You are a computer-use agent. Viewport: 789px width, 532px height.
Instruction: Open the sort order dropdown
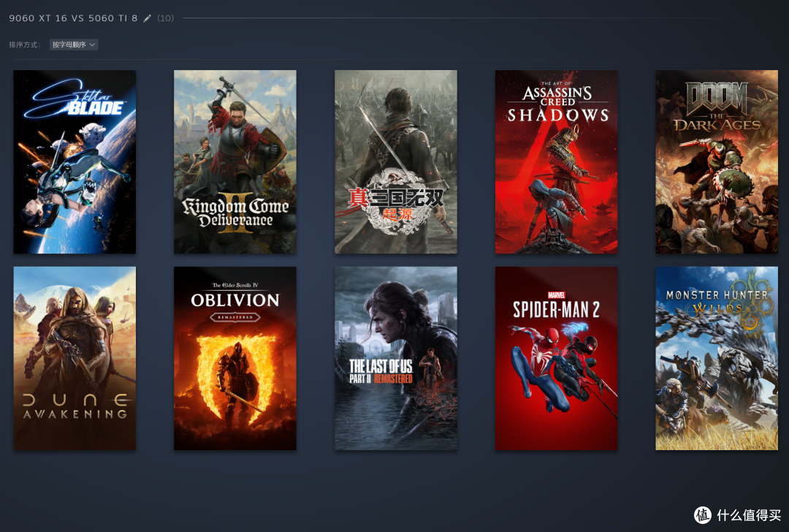point(74,45)
